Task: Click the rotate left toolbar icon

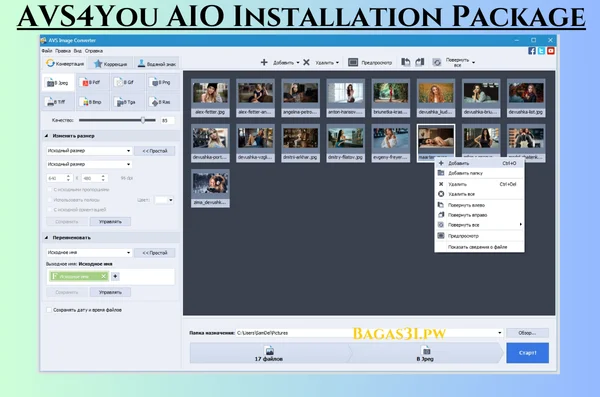Action: pos(406,62)
